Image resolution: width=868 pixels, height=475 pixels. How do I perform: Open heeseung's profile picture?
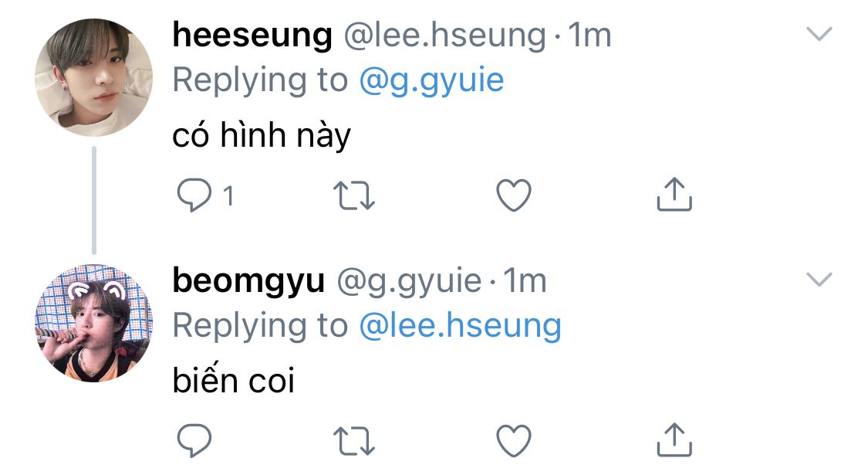pyautogui.click(x=94, y=78)
